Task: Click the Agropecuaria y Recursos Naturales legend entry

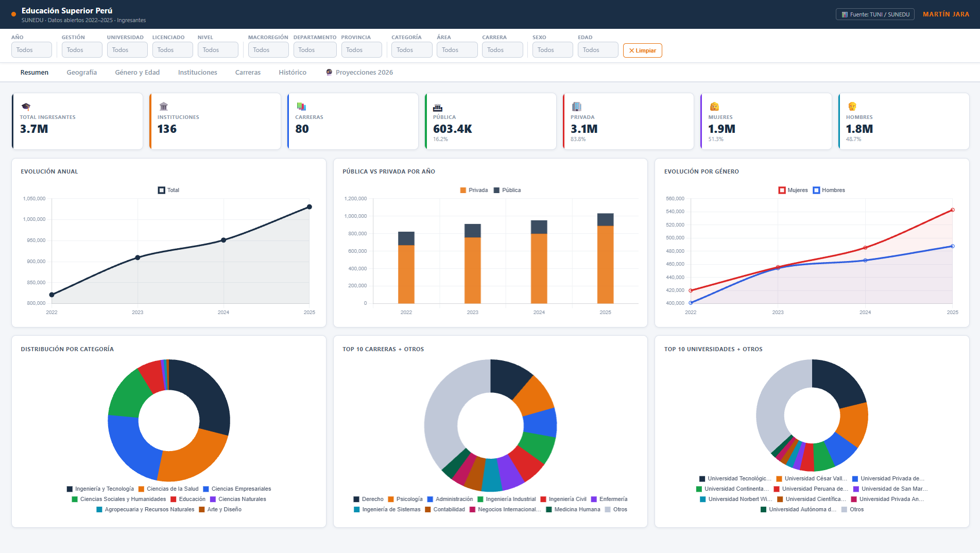Action: (145, 509)
